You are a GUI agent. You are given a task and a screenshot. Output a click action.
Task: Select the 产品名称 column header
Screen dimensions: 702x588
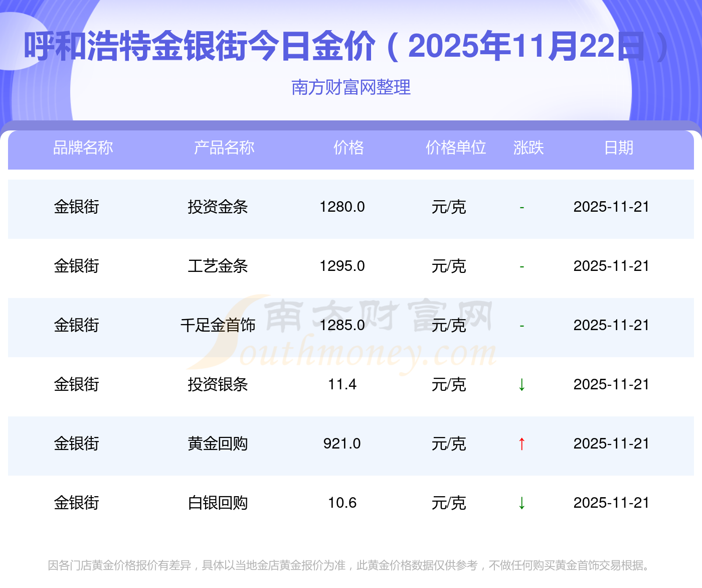point(224,148)
